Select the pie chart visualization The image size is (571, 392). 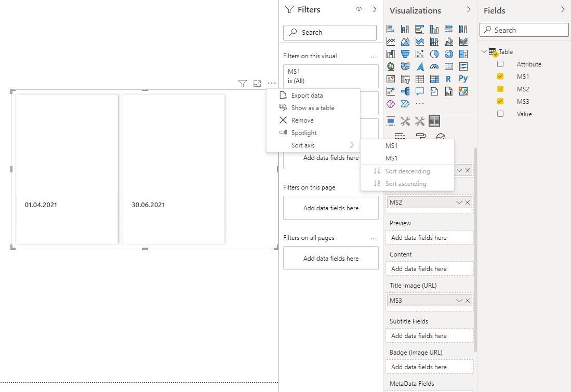point(434,54)
